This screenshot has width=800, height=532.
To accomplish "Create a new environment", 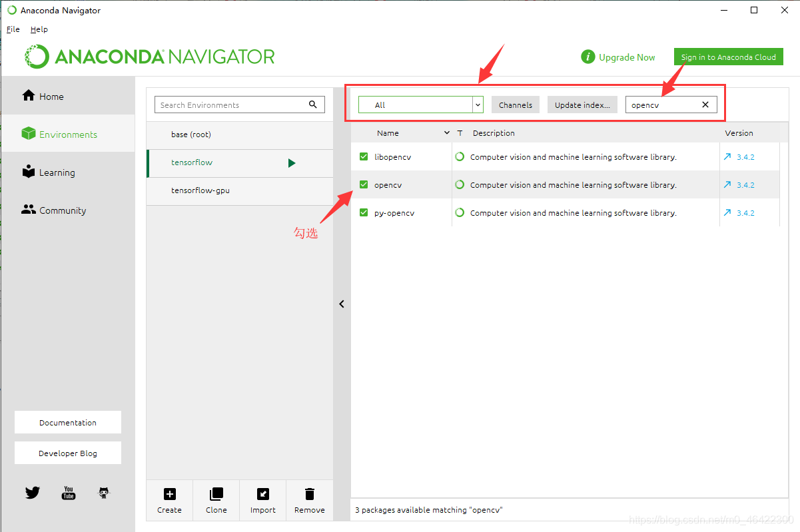I will click(x=169, y=500).
